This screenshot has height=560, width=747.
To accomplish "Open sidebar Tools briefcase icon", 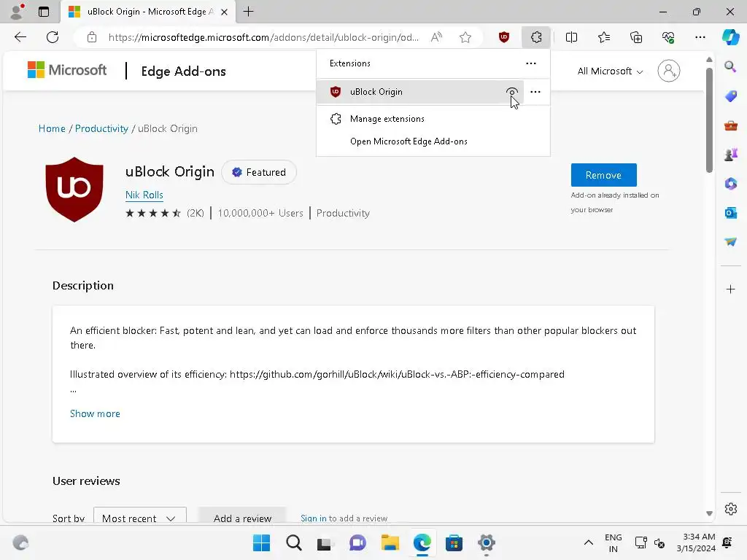I will click(x=730, y=125).
